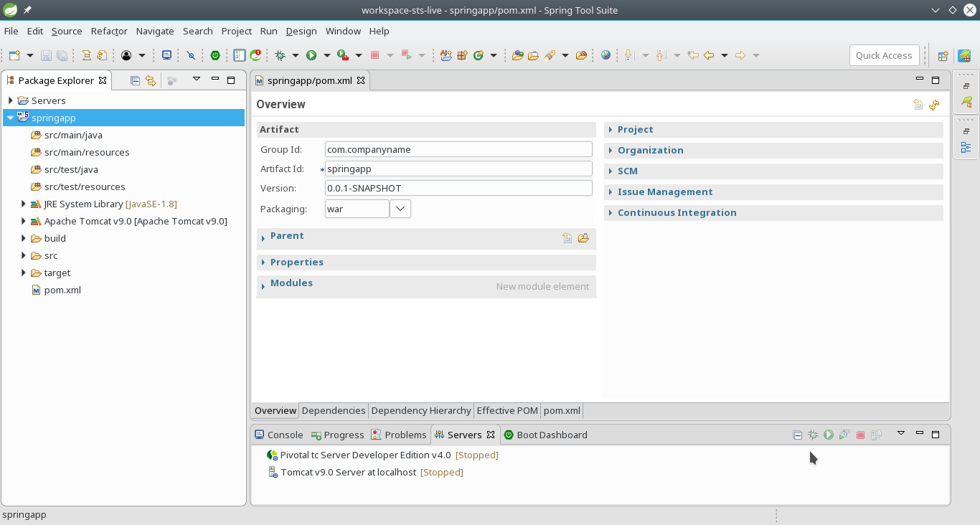Image resolution: width=980 pixels, height=525 pixels.
Task: Collapse the springapp project node
Action: 10,118
